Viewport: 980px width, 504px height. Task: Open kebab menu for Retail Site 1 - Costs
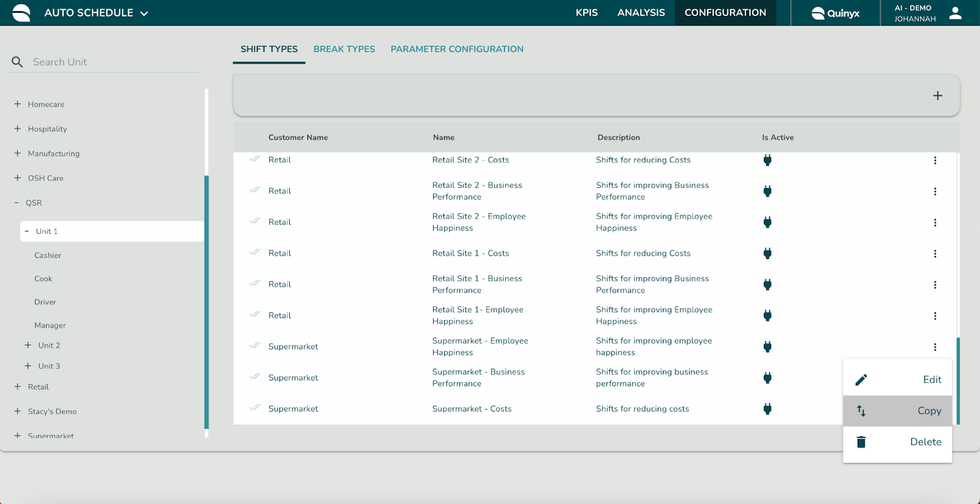[935, 254]
